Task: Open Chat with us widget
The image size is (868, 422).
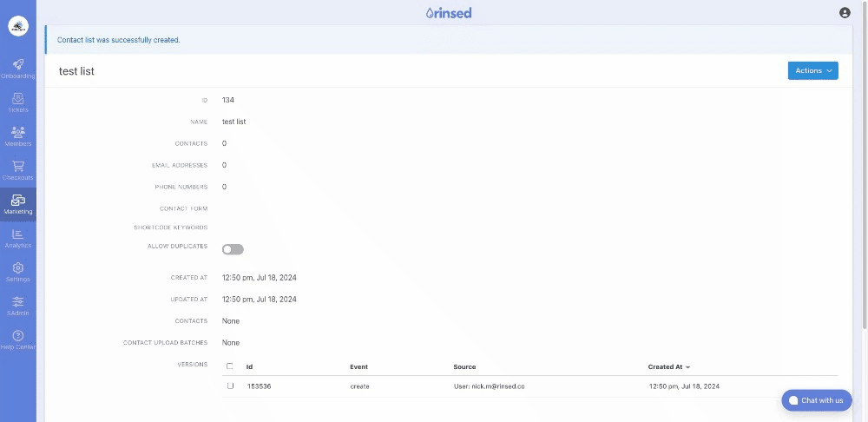Action: [x=817, y=400]
